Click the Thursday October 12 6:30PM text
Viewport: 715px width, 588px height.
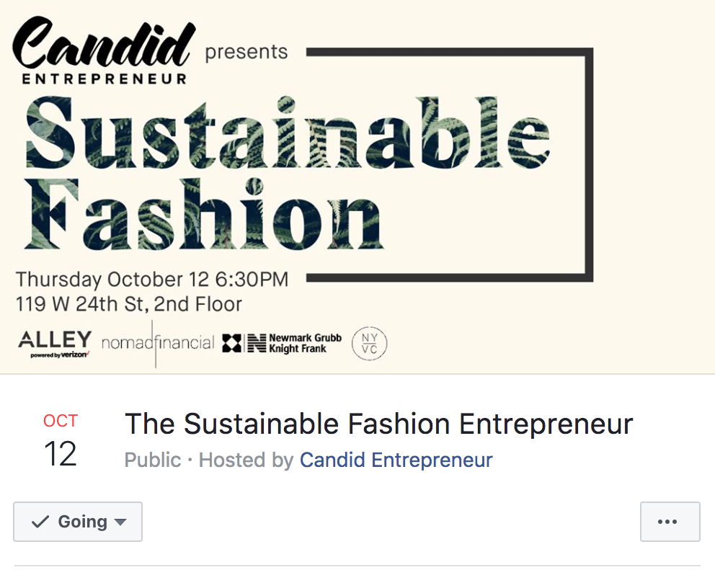point(152,280)
